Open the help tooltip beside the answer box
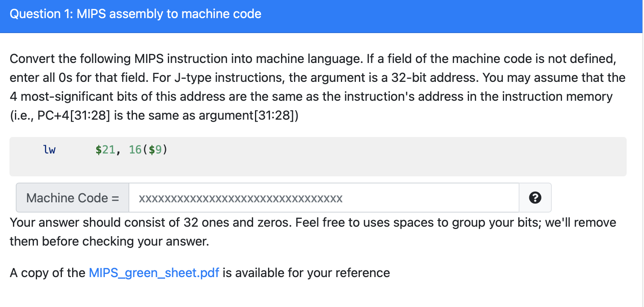 [535, 198]
